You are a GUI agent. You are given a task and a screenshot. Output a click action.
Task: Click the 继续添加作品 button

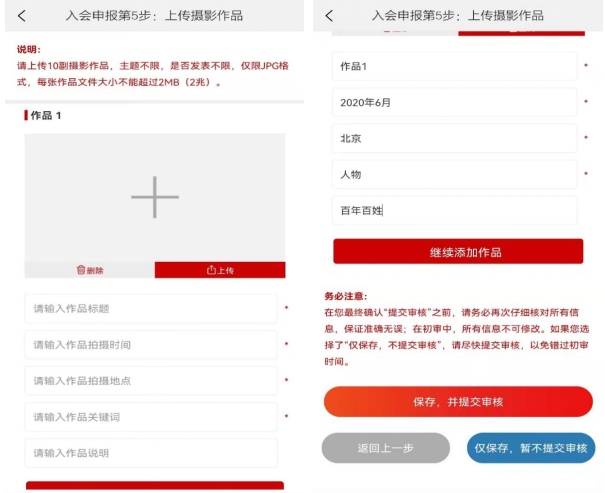(458, 252)
